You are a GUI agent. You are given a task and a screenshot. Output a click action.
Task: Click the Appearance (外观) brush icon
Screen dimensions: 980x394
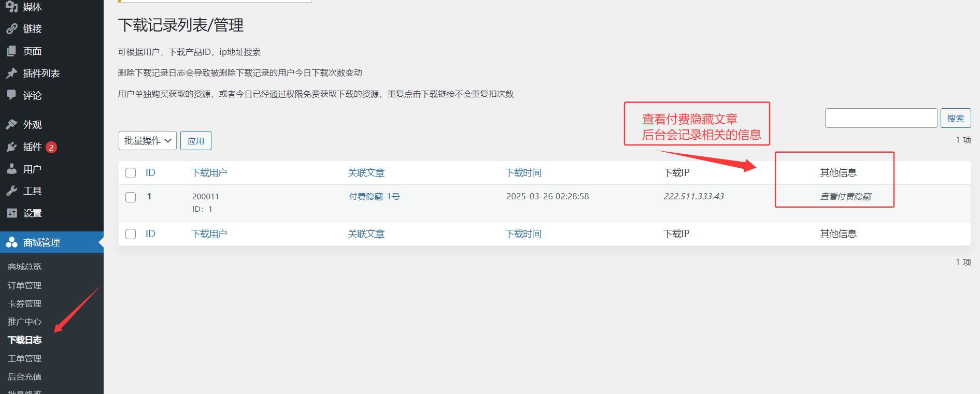coord(11,125)
